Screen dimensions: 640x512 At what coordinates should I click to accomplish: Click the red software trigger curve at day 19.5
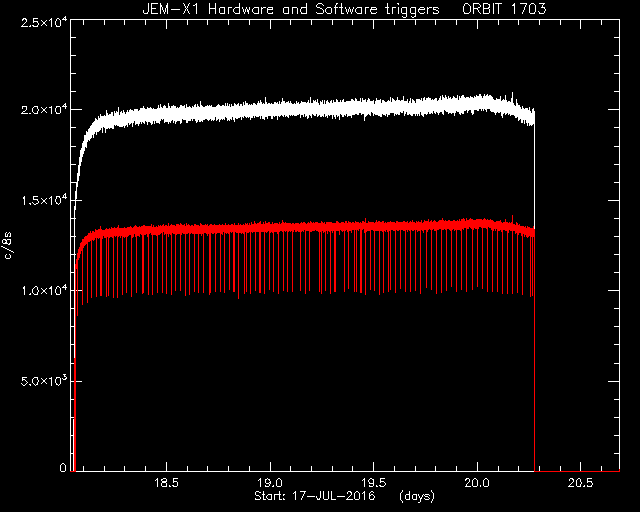(374, 227)
